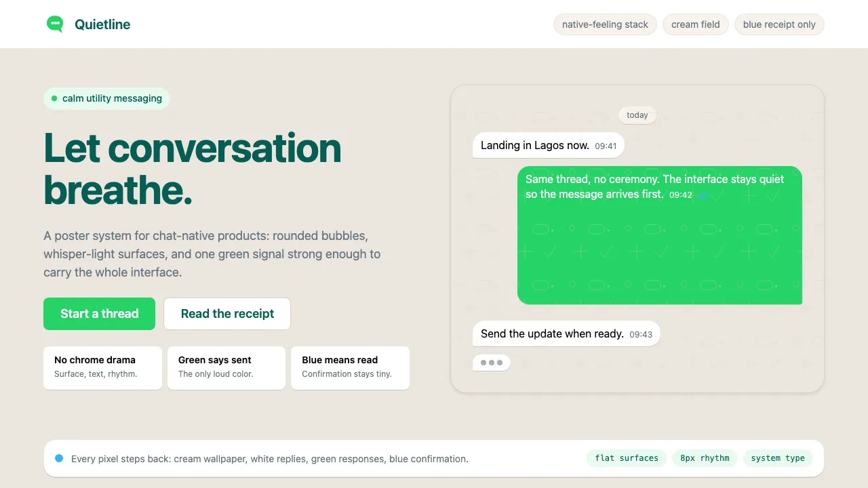This screenshot has height=488, width=868.
Task: Start a thread with the green button
Action: 100,314
